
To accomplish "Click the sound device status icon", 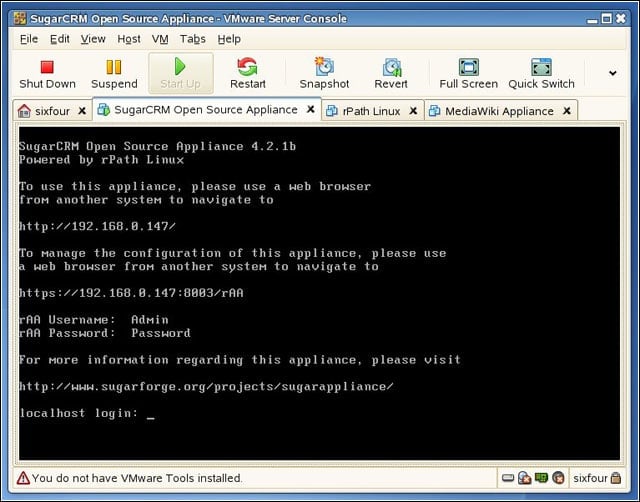I will (558, 478).
